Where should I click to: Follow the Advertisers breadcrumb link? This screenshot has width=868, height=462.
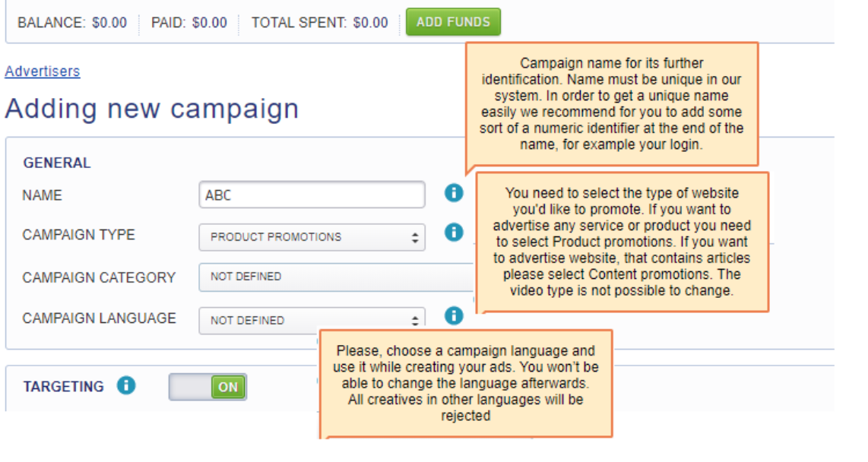pyautogui.click(x=43, y=71)
